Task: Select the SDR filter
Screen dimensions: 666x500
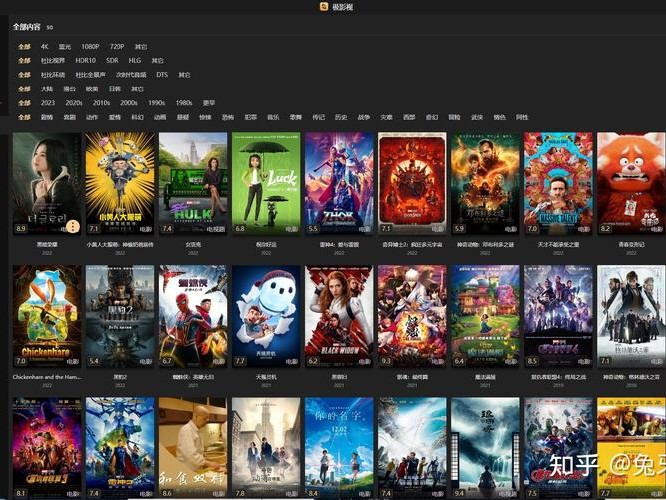Action: [x=112, y=61]
